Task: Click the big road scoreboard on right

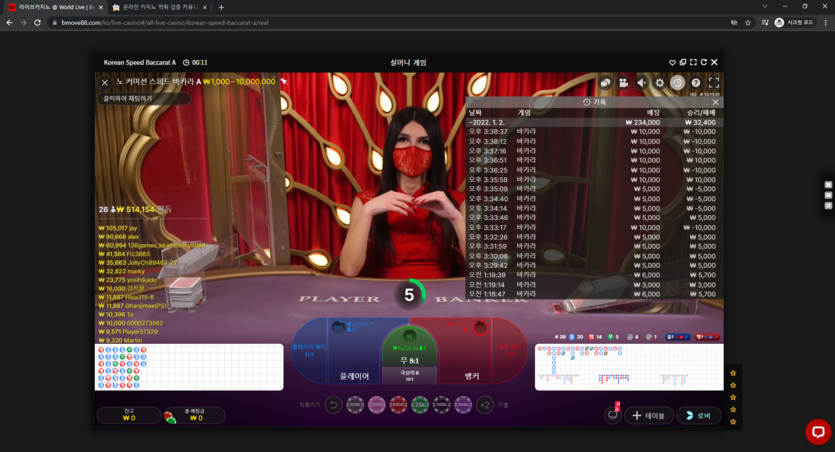Action: 629,367
